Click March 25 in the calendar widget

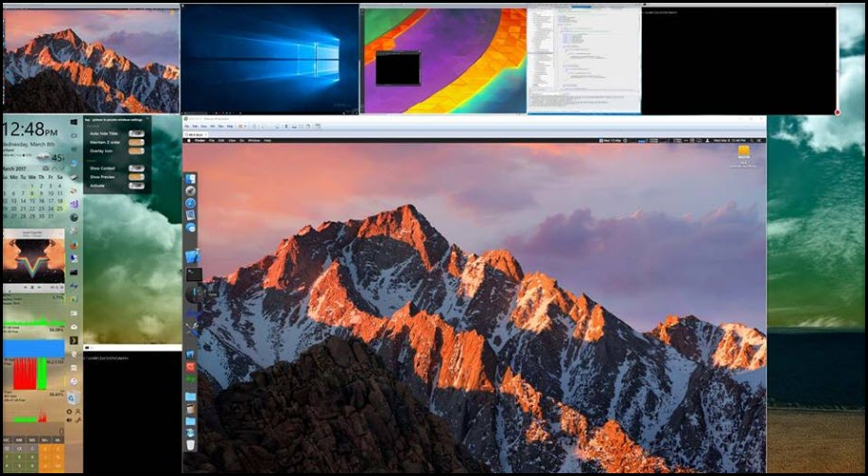click(60, 209)
